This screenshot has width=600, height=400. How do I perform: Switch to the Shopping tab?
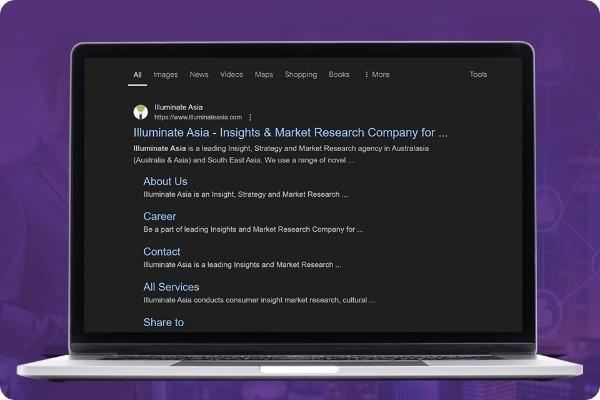pos(300,75)
